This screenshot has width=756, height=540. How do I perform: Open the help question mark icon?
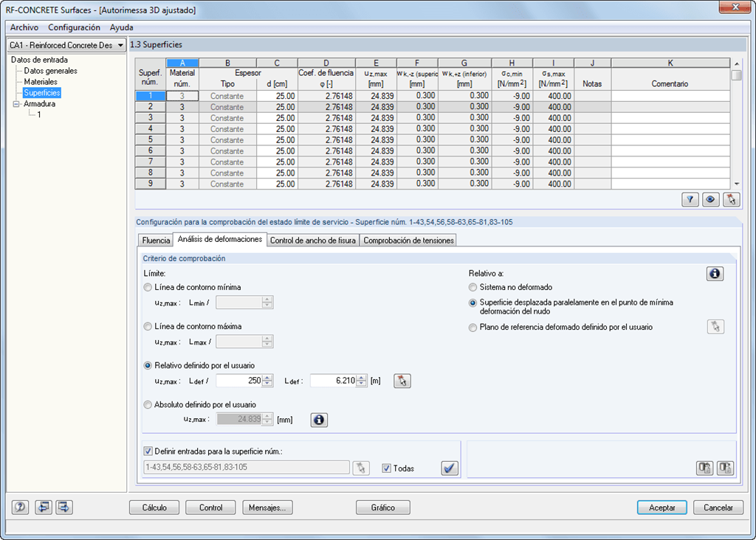pyautogui.click(x=20, y=508)
